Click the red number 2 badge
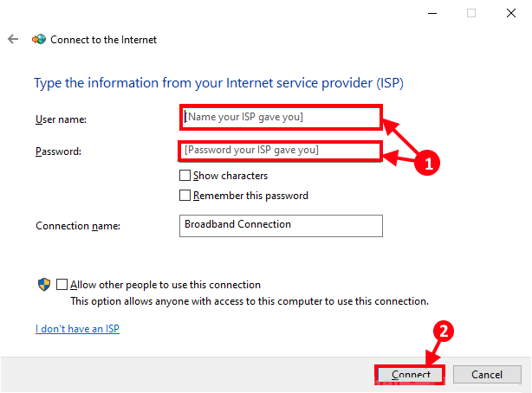532x393 pixels. (443, 332)
